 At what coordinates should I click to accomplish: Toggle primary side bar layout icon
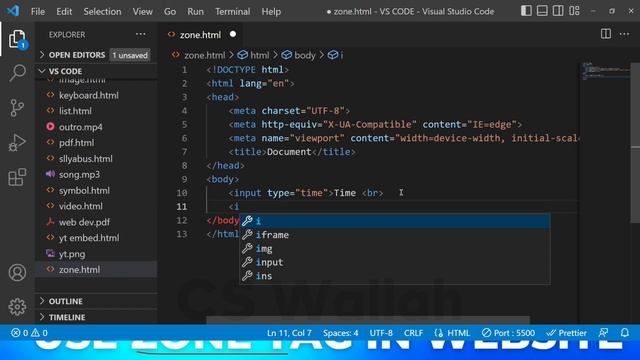[526, 11]
